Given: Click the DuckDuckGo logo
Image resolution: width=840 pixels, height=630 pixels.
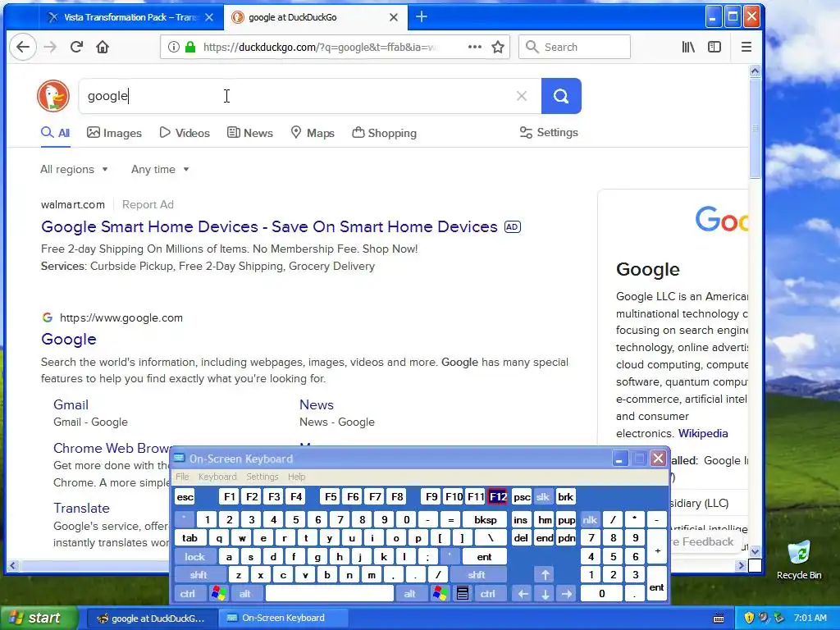Looking at the screenshot, I should pos(53,96).
